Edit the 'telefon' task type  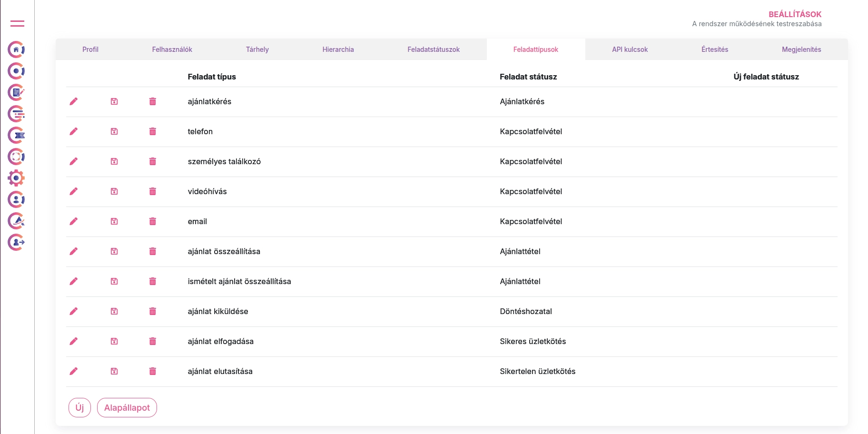[x=73, y=131]
